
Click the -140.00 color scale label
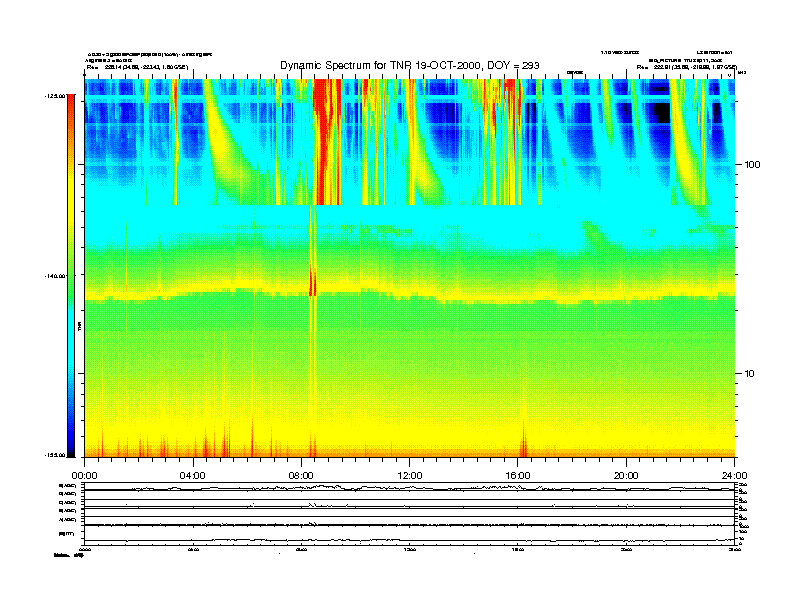[x=55, y=276]
